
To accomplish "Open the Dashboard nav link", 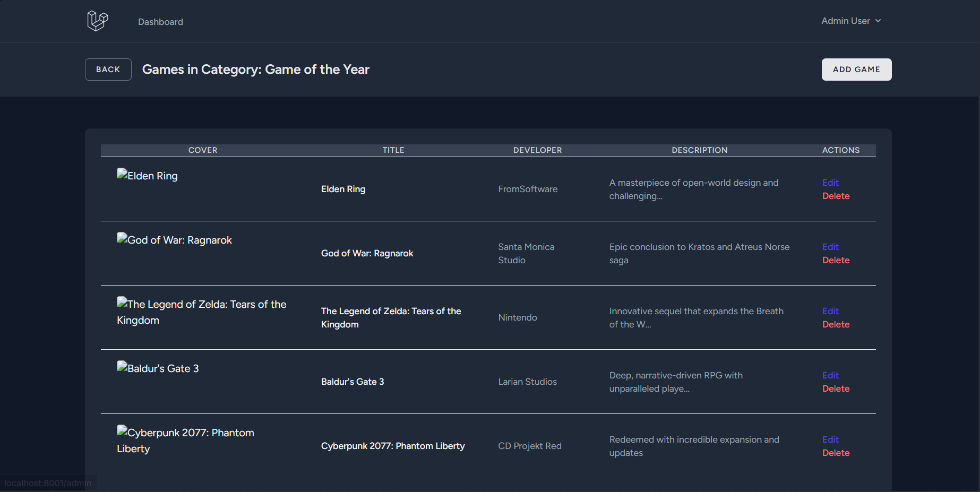I will click(160, 22).
